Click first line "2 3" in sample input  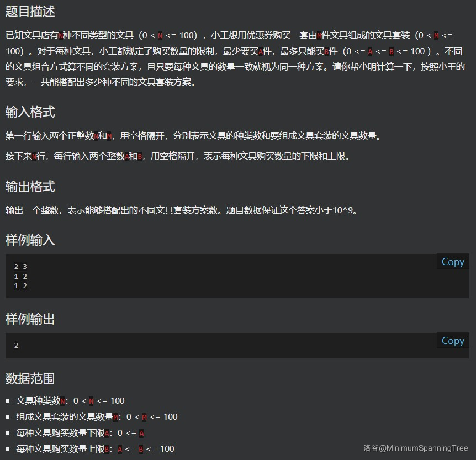[20, 267]
